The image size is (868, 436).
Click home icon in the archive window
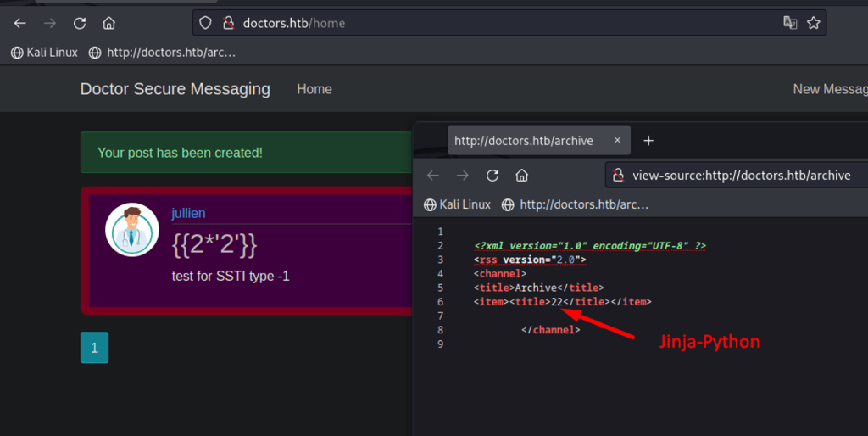(x=522, y=176)
